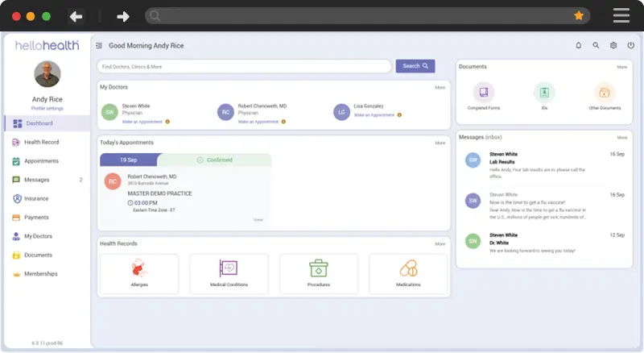Select Insurance in the sidebar menu
644x353 pixels.
[x=36, y=198]
